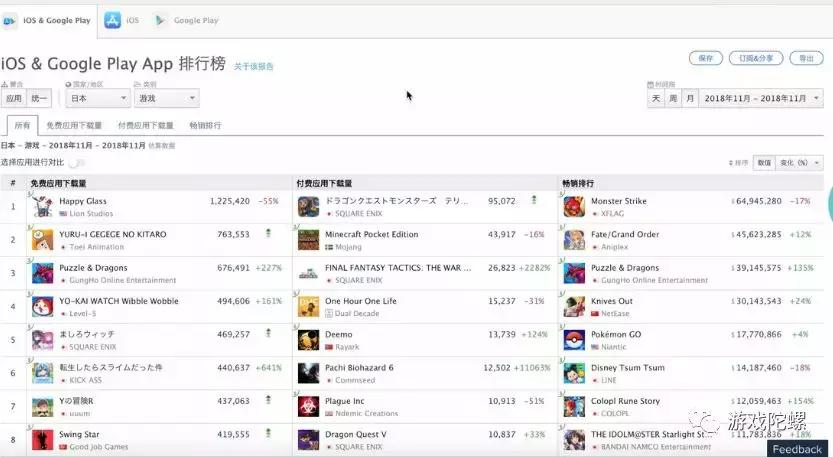Screen dimensions: 833x457
Task: Click the Niantic publisher name
Action: click(614, 347)
